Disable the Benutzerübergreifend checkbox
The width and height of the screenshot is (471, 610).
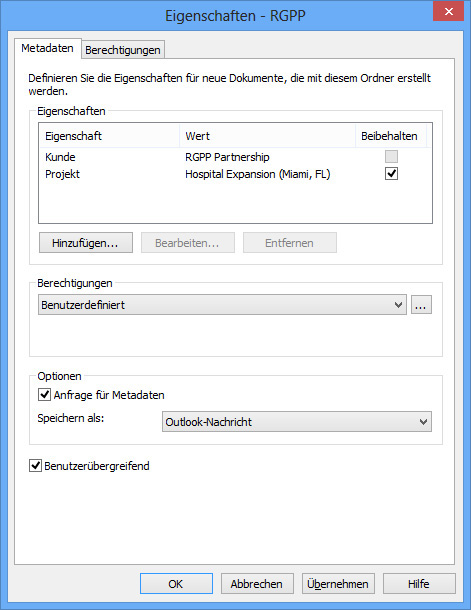35,466
